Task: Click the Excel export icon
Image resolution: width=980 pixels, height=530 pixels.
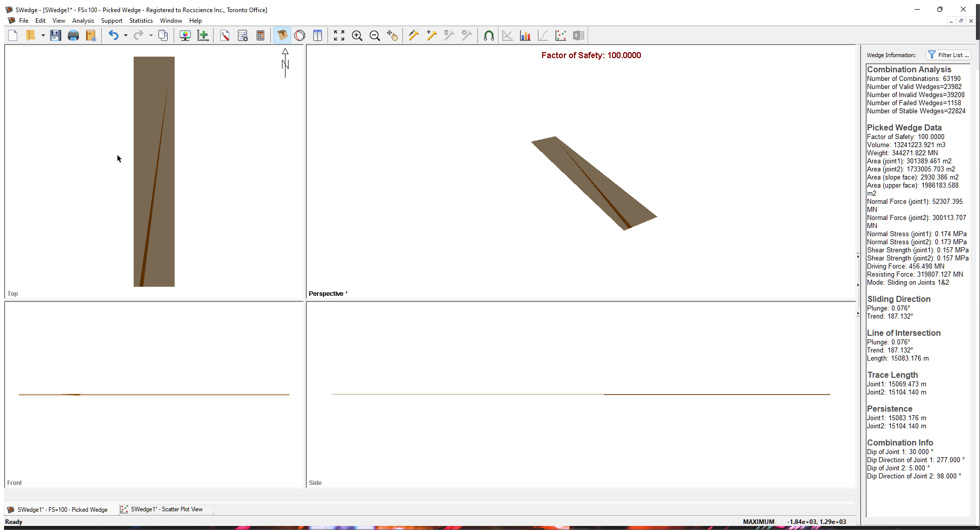Action: (578, 35)
